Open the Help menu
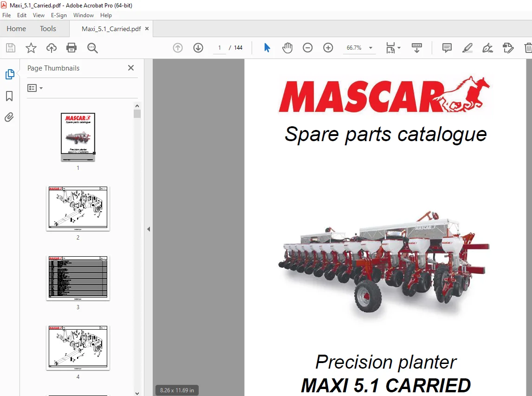The width and height of the screenshot is (532, 396). [x=106, y=15]
